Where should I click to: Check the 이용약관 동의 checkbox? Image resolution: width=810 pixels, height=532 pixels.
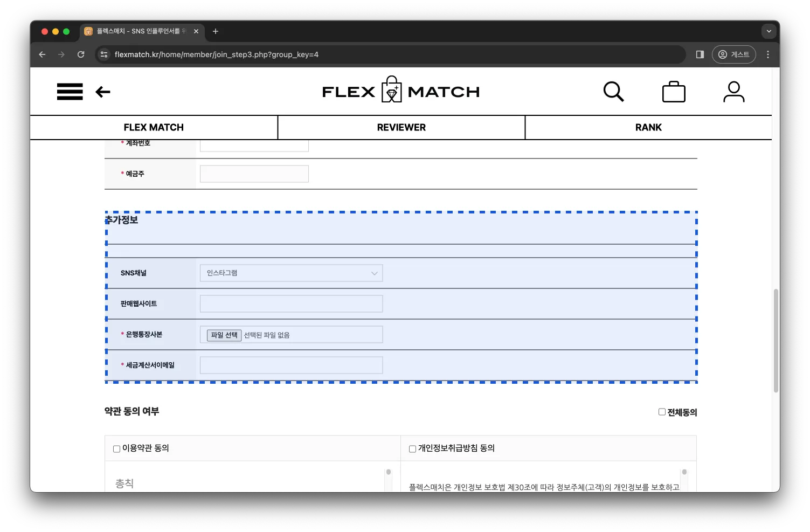[116, 448]
